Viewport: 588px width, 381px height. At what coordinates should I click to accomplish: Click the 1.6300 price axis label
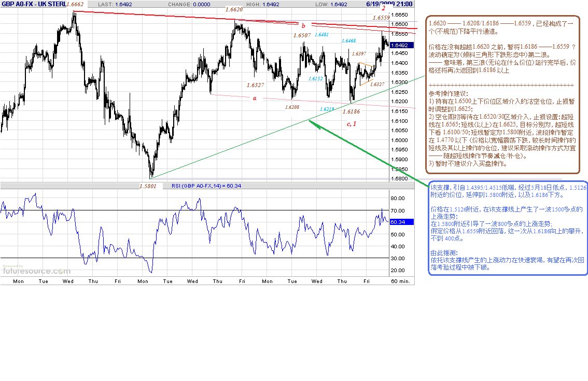click(399, 82)
